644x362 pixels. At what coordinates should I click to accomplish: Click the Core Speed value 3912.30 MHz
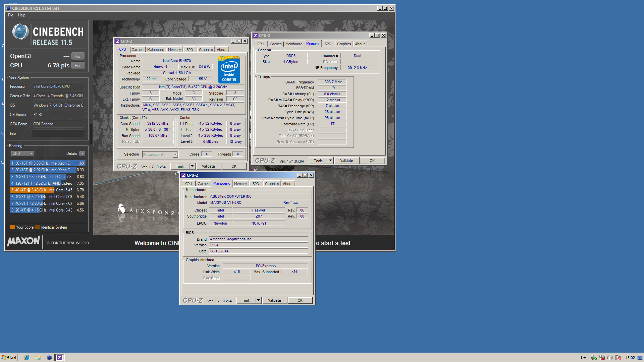click(158, 123)
